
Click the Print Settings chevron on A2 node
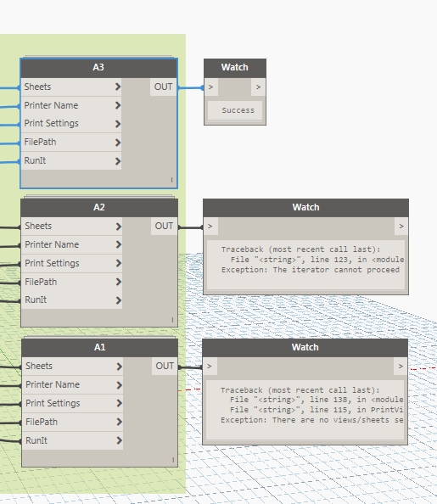(119, 263)
